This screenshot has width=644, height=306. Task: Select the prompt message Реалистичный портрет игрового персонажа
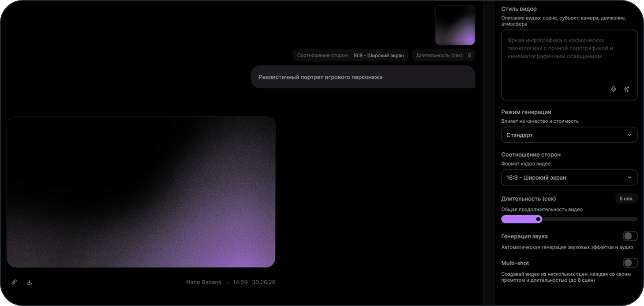point(363,77)
